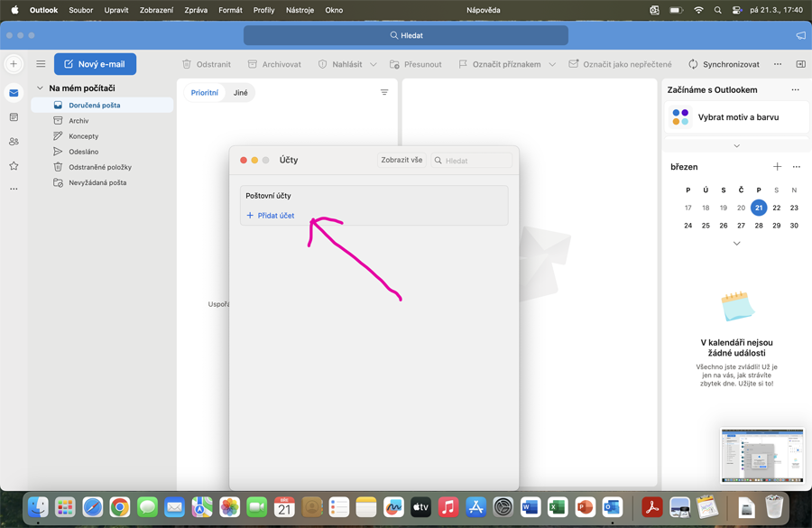
Task: Open the People contacts sidebar icon
Action: (14, 142)
